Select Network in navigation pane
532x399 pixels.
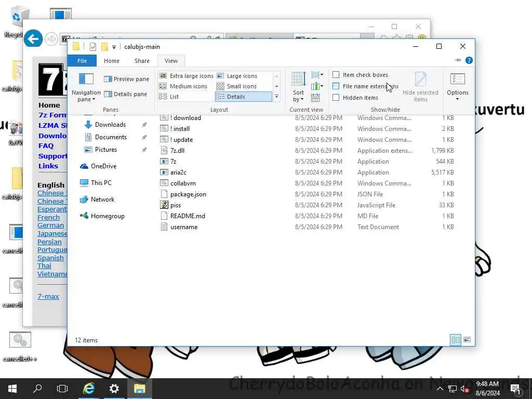coord(102,199)
